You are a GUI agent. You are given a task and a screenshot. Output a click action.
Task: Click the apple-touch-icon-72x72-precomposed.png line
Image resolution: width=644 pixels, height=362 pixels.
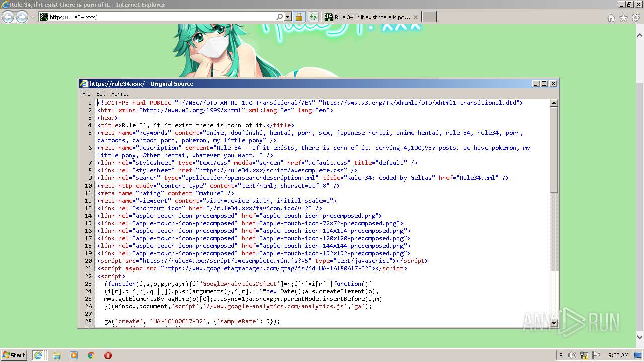(250, 223)
